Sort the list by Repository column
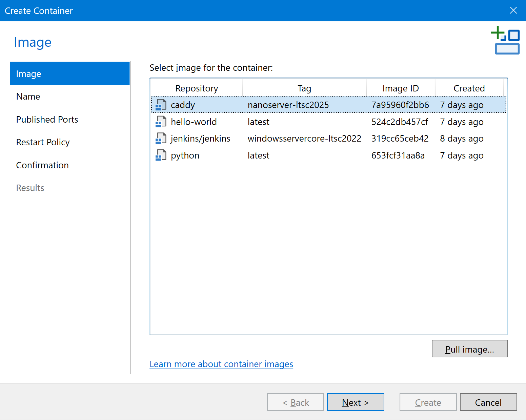526x420 pixels. [x=197, y=88]
